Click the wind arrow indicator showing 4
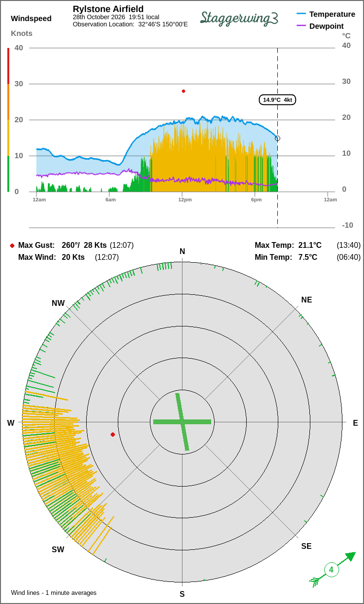 (332, 569)
